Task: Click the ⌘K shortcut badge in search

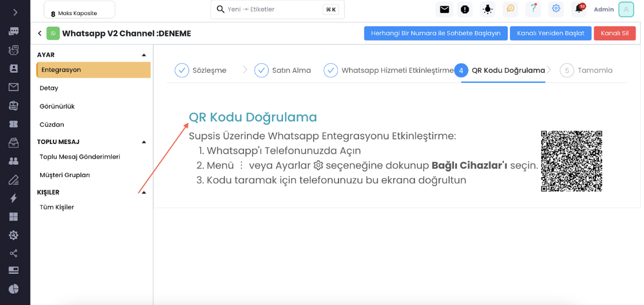Action: (331, 10)
